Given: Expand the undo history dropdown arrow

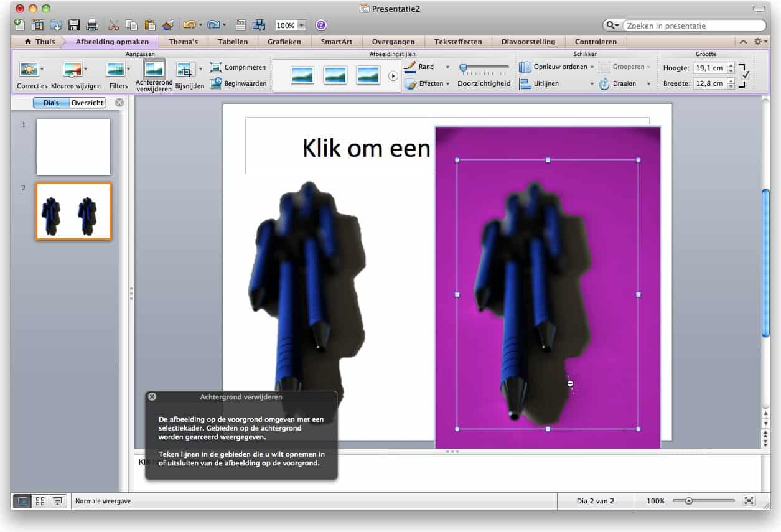Looking at the screenshot, I should (x=200, y=26).
